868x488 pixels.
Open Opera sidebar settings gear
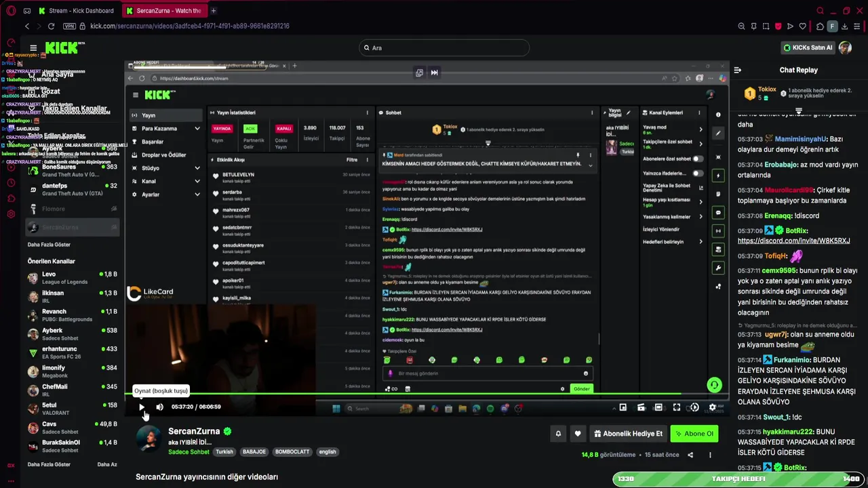pyautogui.click(x=11, y=214)
